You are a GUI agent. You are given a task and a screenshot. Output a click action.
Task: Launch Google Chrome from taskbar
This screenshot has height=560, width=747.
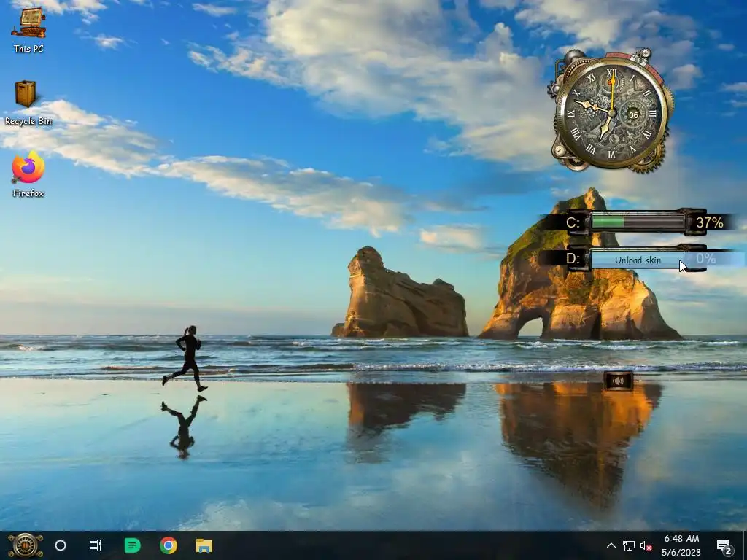(x=169, y=545)
